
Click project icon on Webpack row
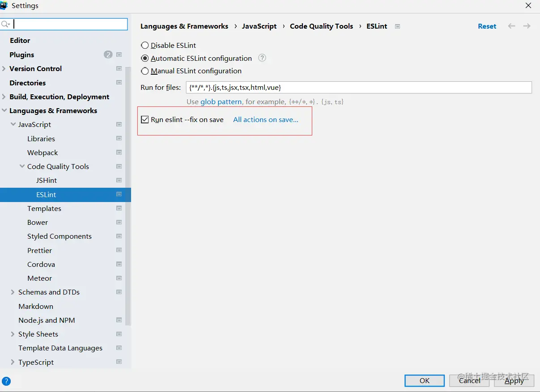pyautogui.click(x=119, y=152)
